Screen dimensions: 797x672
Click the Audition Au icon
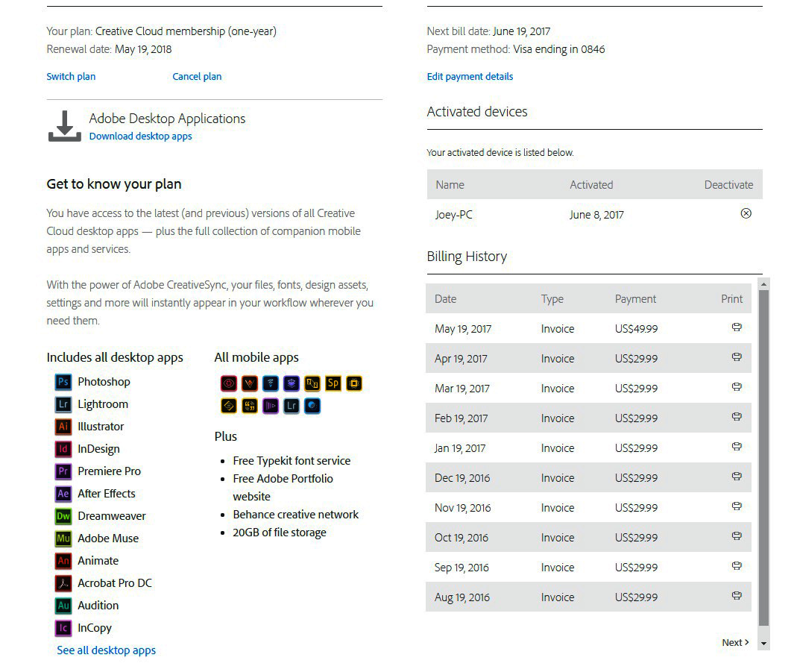pos(63,606)
